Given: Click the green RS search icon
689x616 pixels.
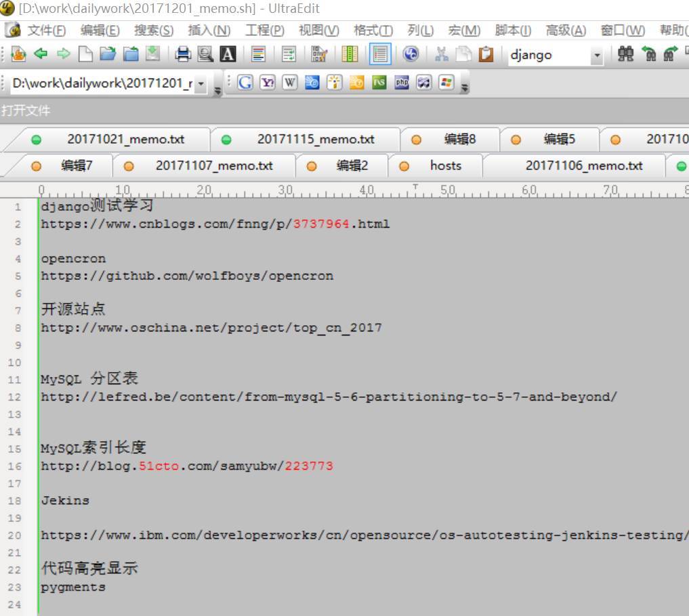Looking at the screenshot, I should click(379, 82).
